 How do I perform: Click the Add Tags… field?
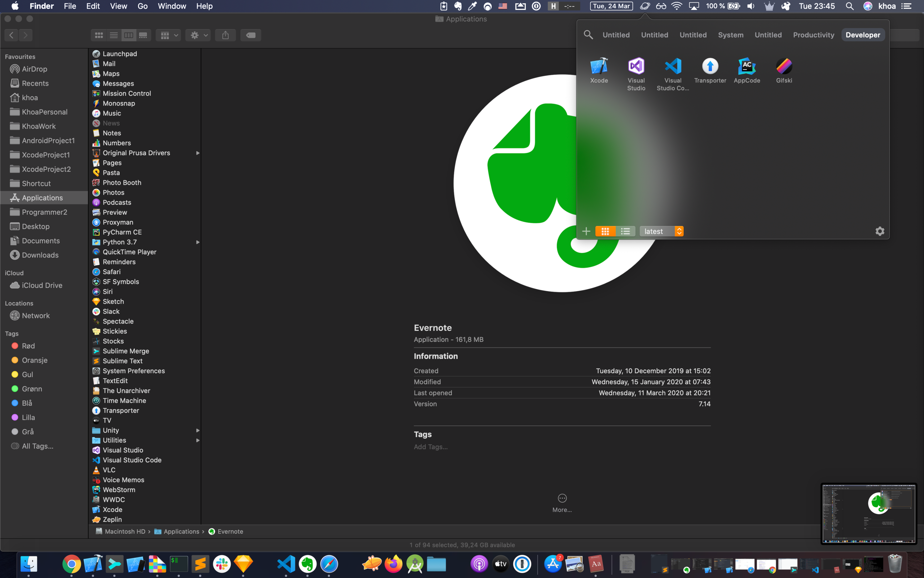431,447
